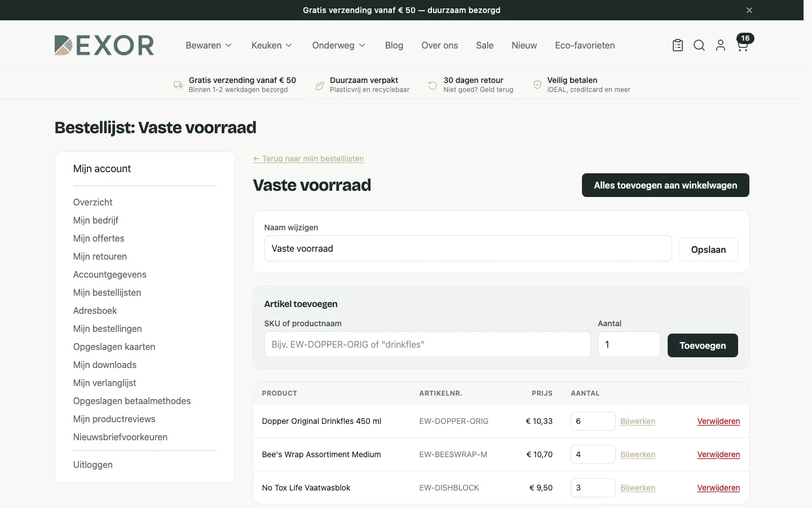This screenshot has width=812, height=508.
Task: Open Accountgegevens
Action: (x=110, y=274)
